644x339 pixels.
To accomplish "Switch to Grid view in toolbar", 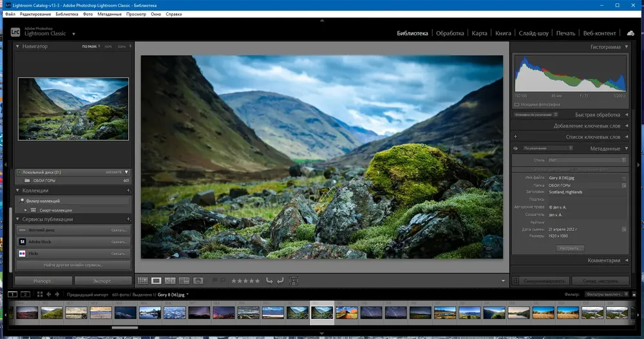I will pyautogui.click(x=142, y=280).
